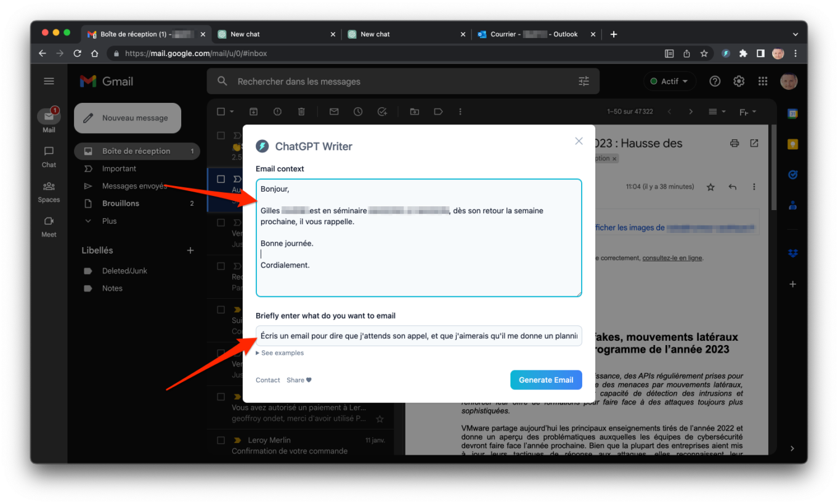Toggle the select-all messages checkbox
The image size is (838, 504).
221,112
